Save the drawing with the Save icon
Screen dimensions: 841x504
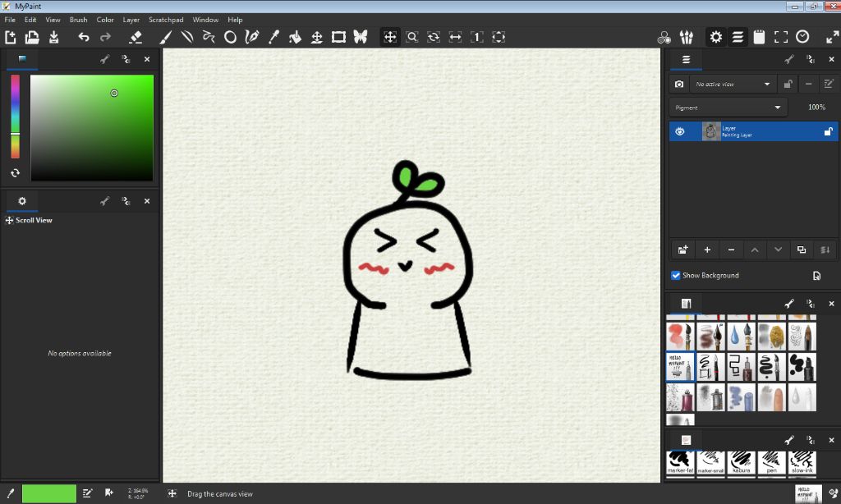coord(53,37)
